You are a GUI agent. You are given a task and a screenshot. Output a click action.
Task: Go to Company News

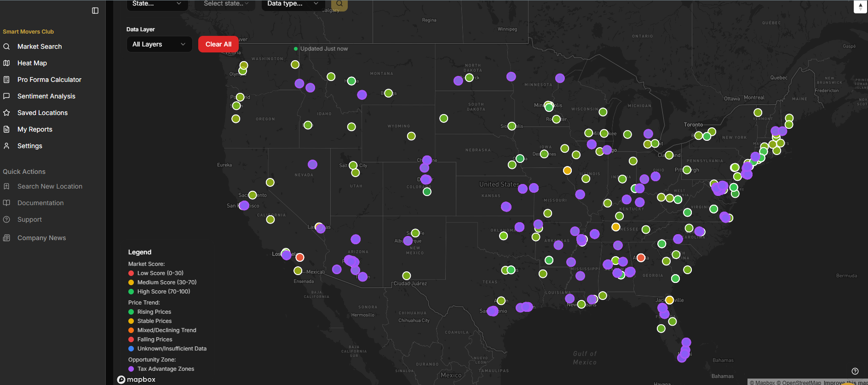click(x=41, y=238)
